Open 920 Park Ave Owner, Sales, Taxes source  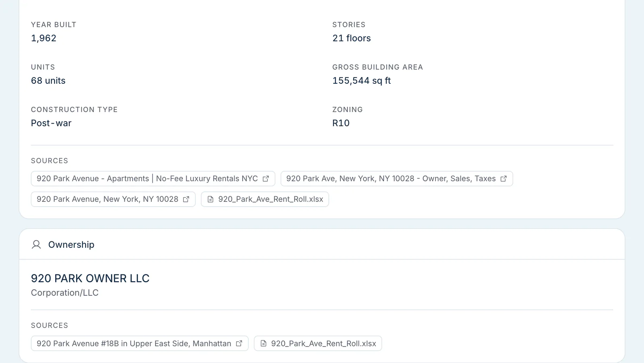pyautogui.click(x=396, y=178)
